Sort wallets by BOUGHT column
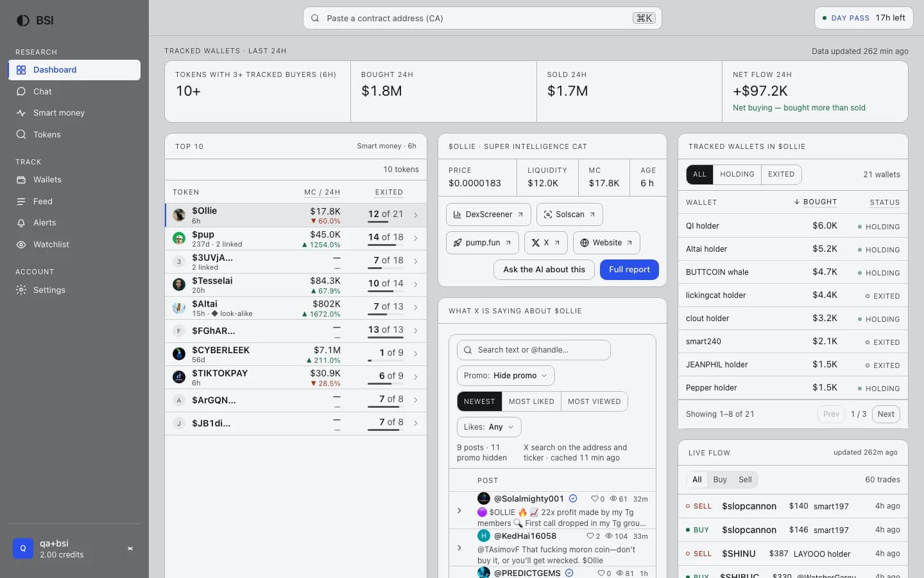Viewport: 924px width, 578px height. click(x=816, y=202)
